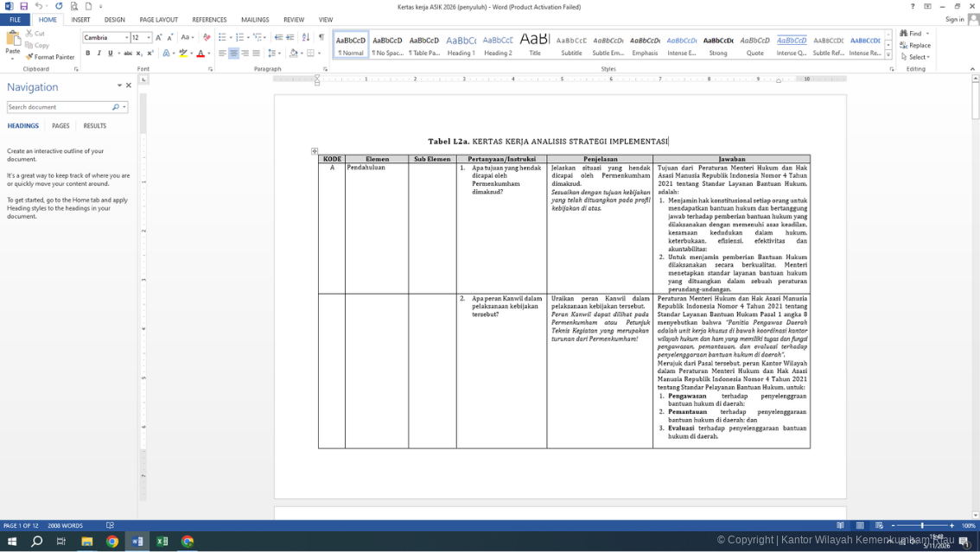Shrink font size with the small A
This screenshot has height=552, width=980.
coord(169,37)
